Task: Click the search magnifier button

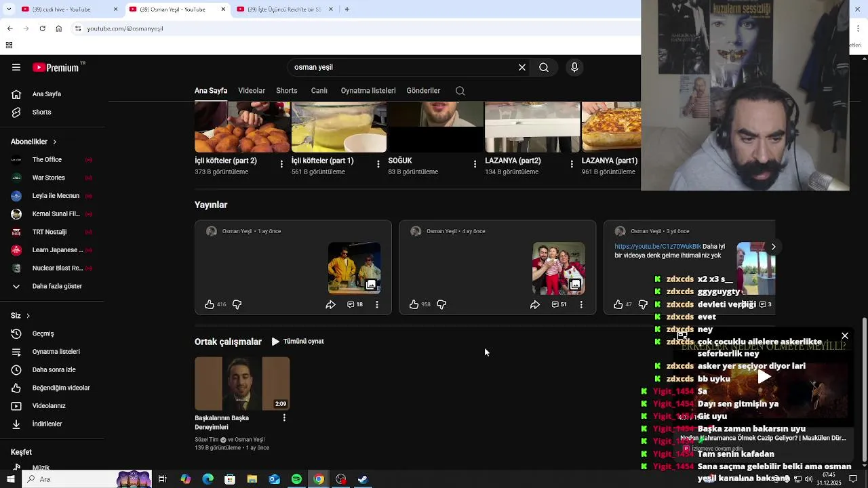Action: coord(544,67)
